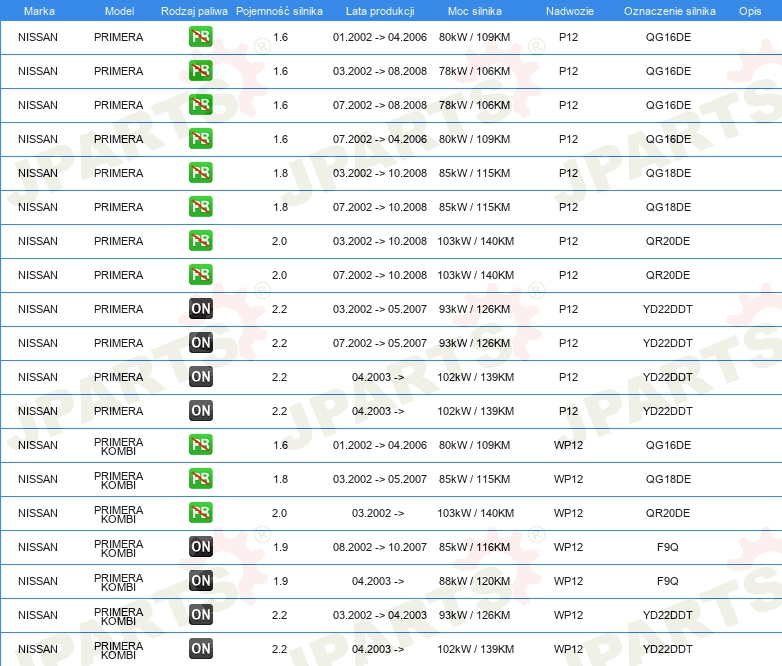Click petrol icon in Primera Kombi 2.0 row
The width and height of the screenshot is (782, 666).
[x=200, y=512]
